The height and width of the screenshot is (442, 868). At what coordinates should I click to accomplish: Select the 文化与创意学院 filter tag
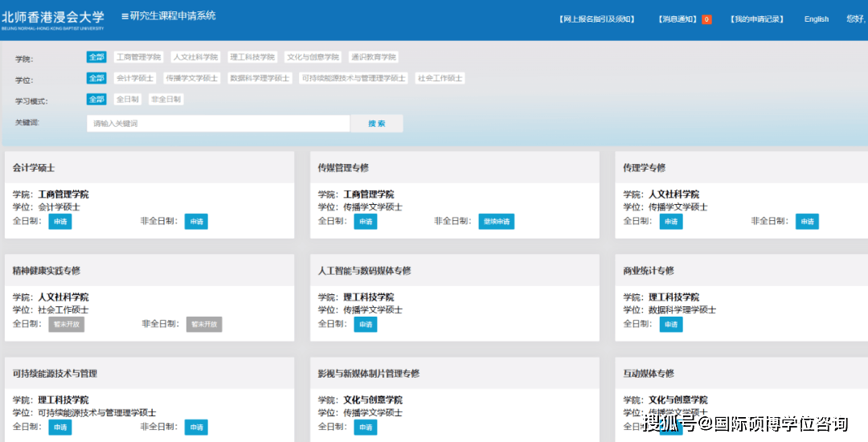coord(313,57)
